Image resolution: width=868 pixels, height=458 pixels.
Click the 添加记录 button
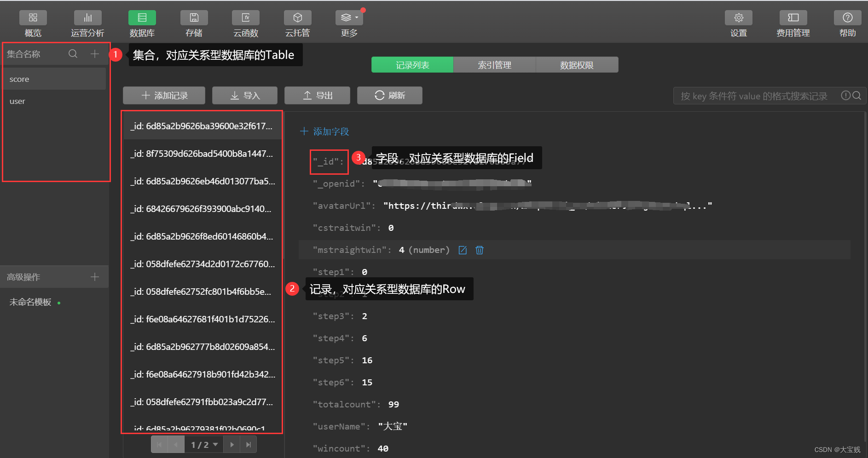coord(164,95)
